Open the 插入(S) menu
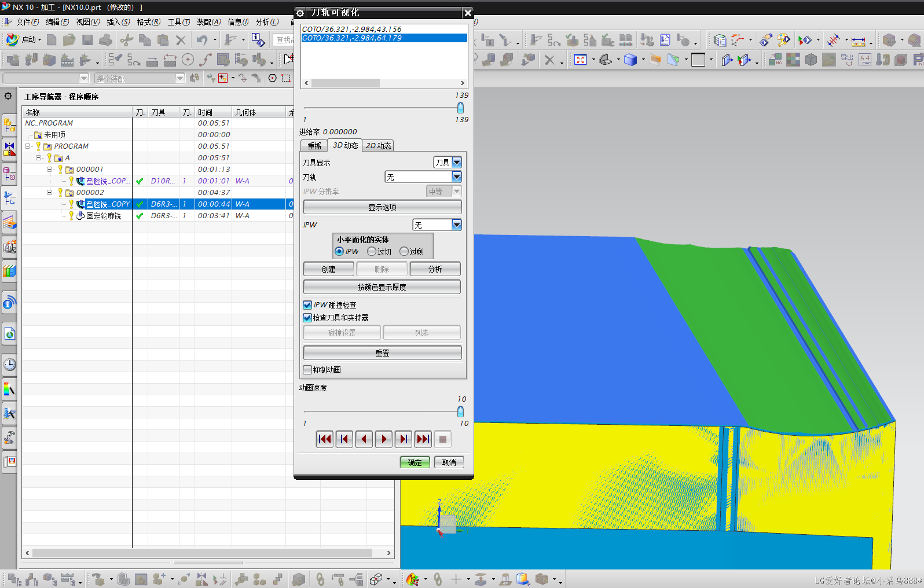This screenshot has width=924, height=588. point(118,22)
